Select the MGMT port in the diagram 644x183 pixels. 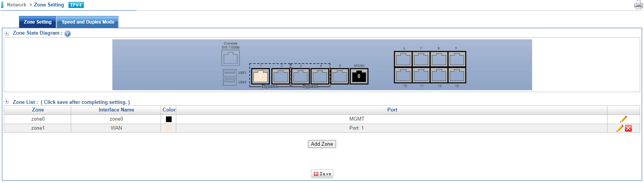(x=359, y=76)
